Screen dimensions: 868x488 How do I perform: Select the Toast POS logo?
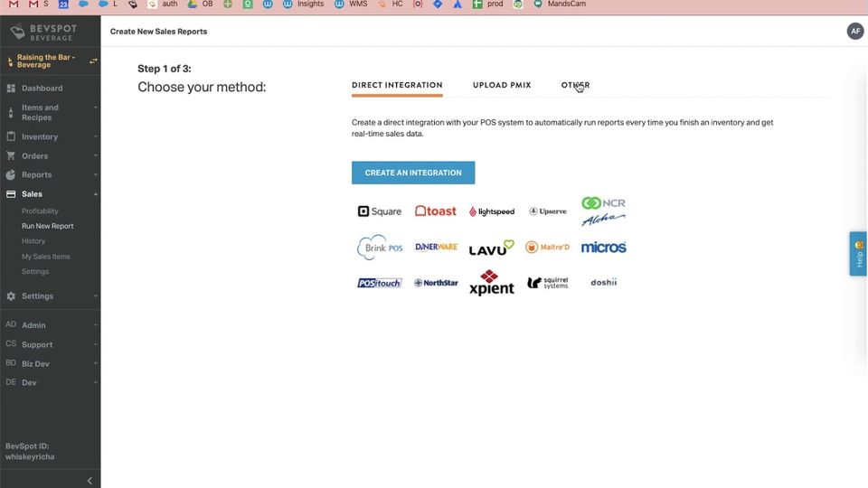[436, 211]
